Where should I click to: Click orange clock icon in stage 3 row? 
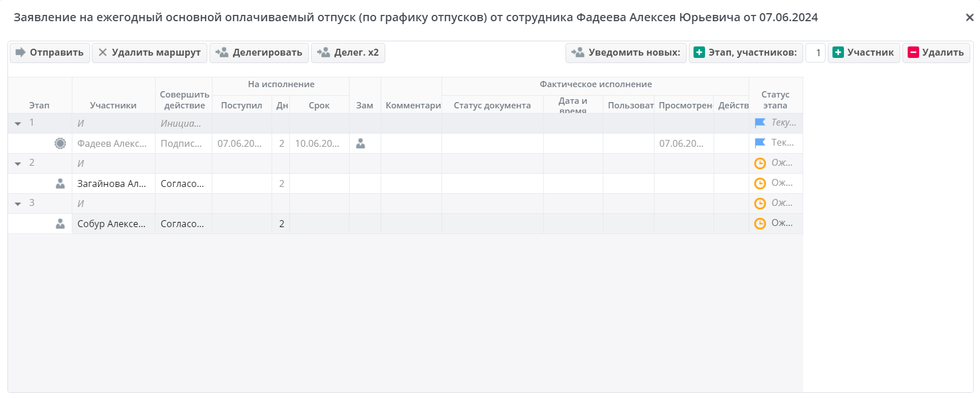point(760,204)
